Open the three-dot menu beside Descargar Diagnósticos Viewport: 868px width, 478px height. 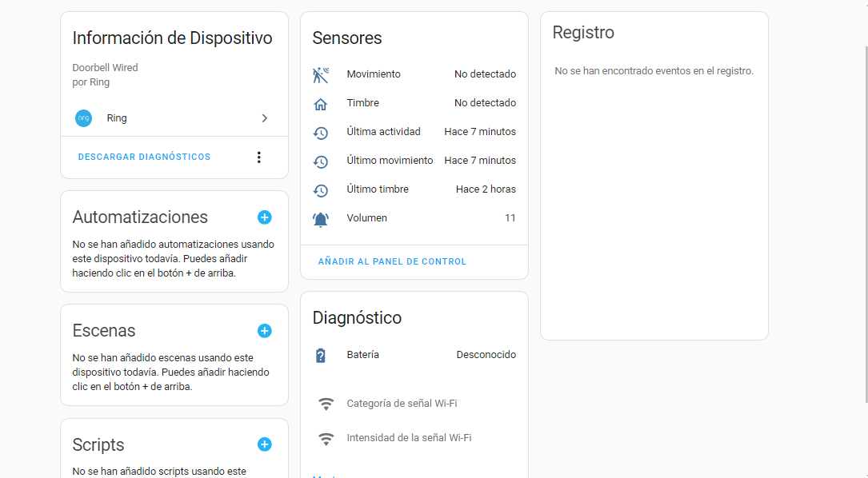click(258, 157)
